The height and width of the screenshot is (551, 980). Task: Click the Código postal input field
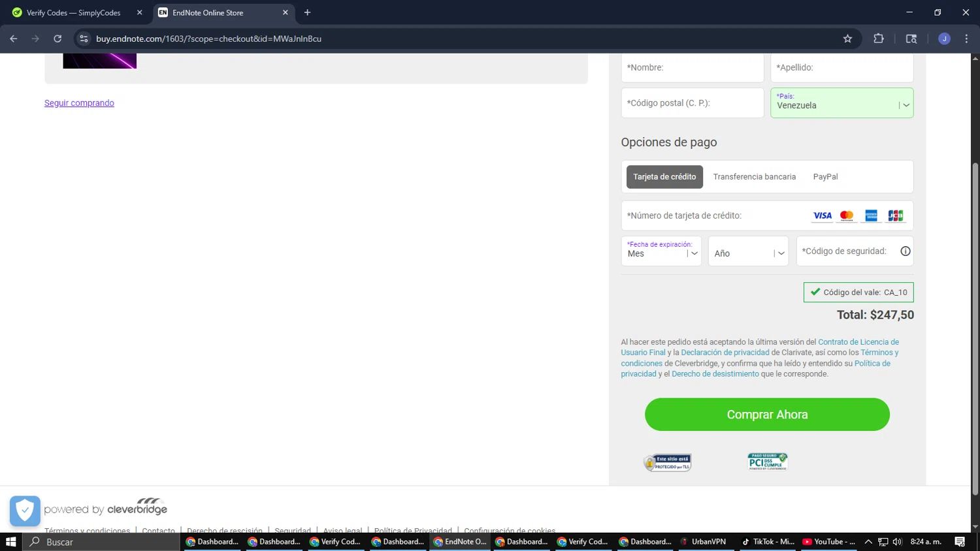tap(693, 103)
